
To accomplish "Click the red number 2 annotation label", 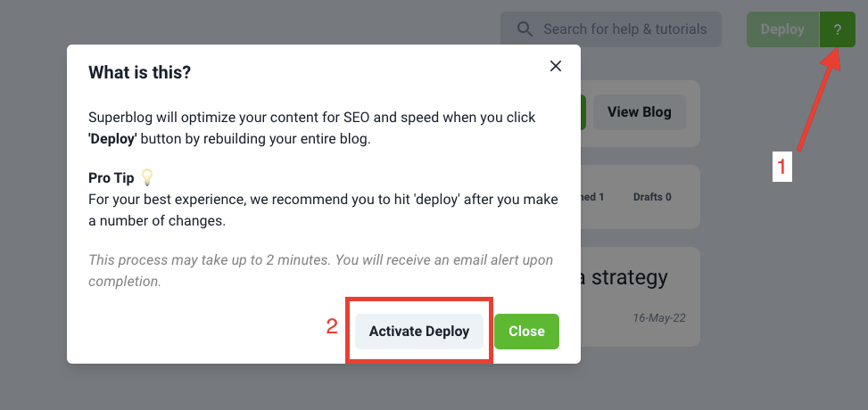I will (332, 326).
